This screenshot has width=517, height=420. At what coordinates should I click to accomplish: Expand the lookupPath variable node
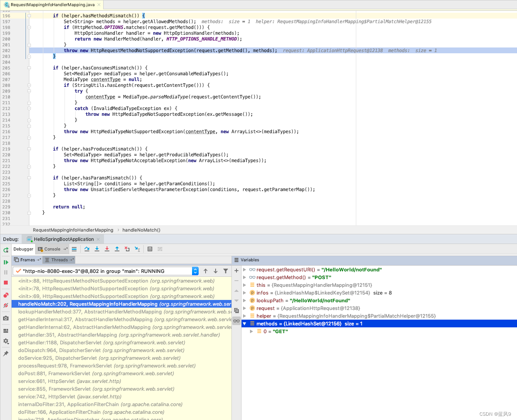[x=244, y=300]
